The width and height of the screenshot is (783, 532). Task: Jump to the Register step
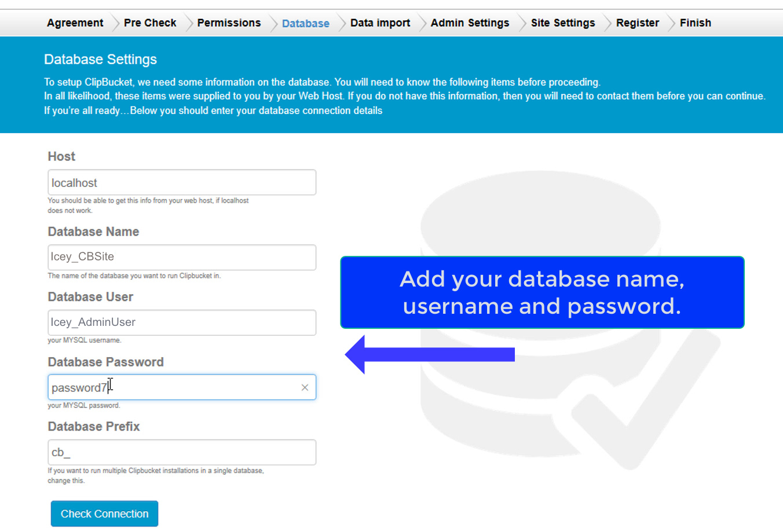point(638,23)
